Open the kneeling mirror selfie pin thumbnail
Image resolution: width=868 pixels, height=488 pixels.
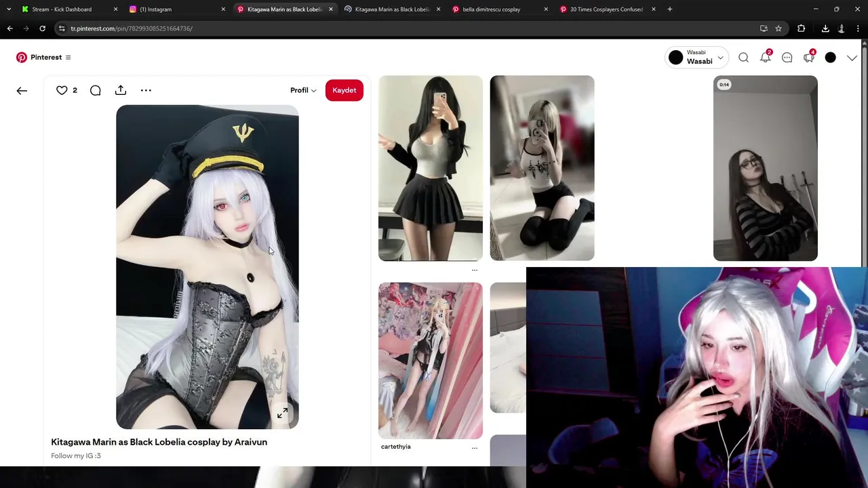pyautogui.click(x=542, y=168)
